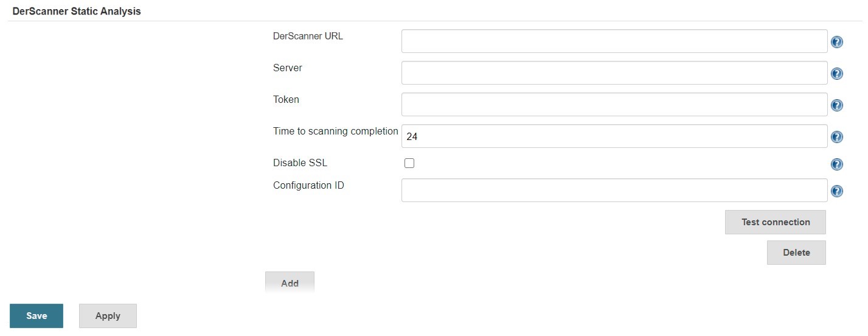Viewport: 868px width, 336px height.
Task: Click the Configuration ID label
Action: (308, 185)
